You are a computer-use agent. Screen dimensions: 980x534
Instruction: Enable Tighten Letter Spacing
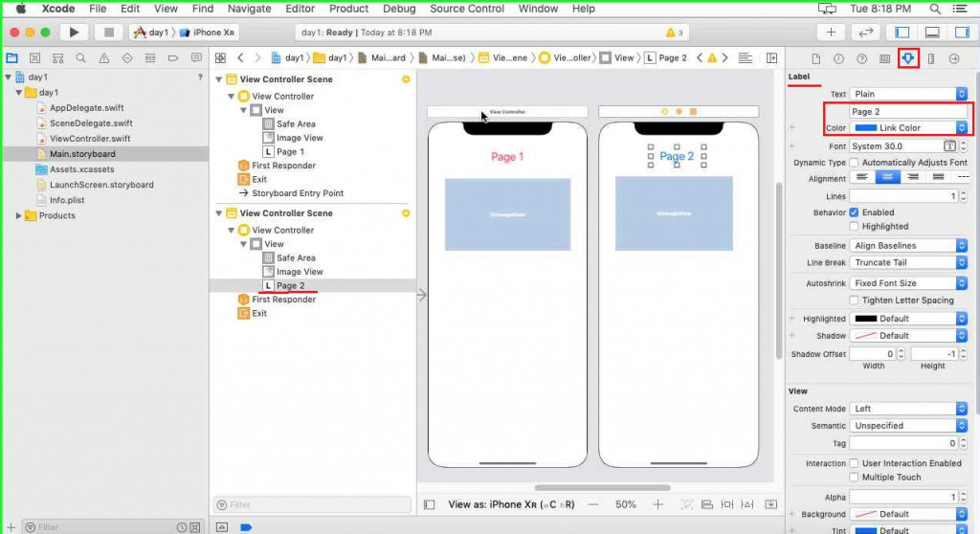point(854,300)
